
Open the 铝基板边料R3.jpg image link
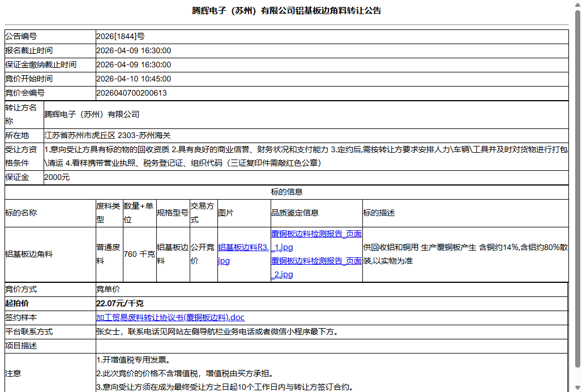coord(243,254)
